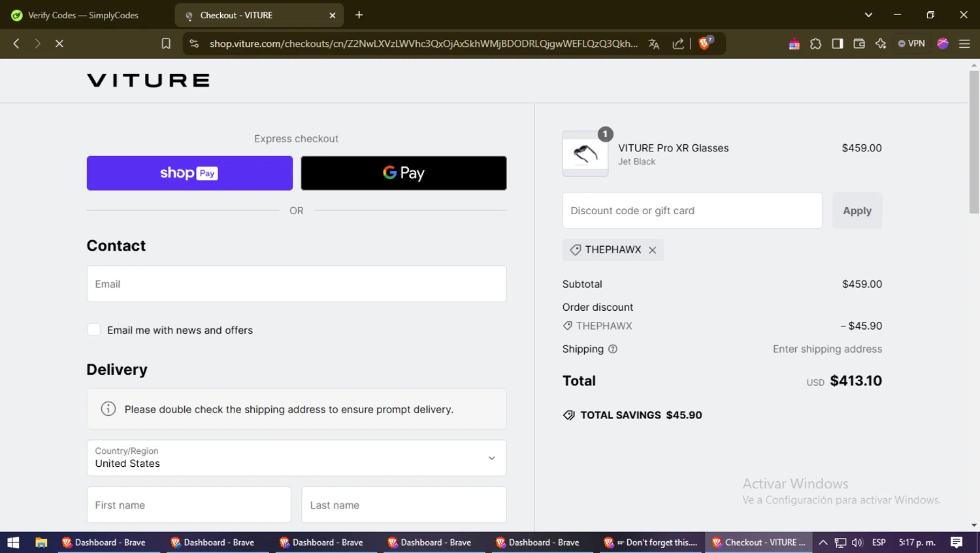Click the network tray icon
The height and width of the screenshot is (553, 980).
point(840,543)
